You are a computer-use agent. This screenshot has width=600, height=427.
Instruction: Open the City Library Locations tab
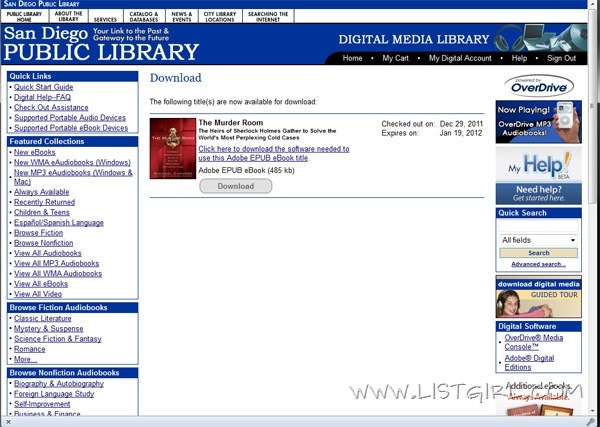(x=220, y=16)
